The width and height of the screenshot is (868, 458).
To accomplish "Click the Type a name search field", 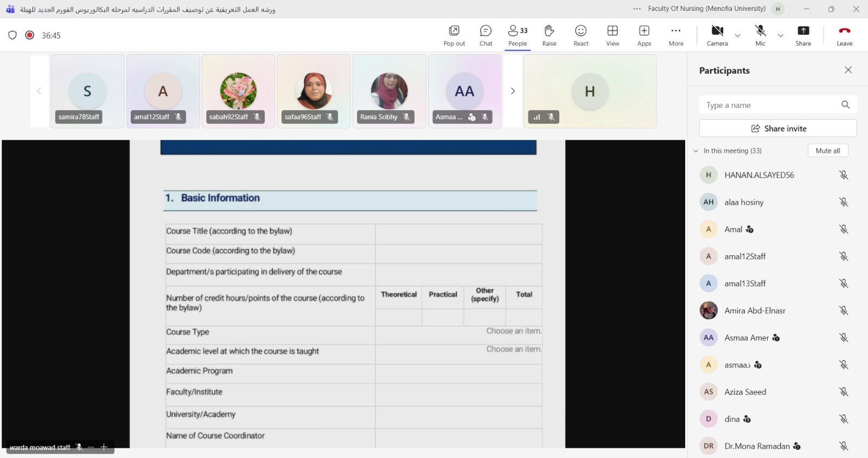I will (770, 105).
